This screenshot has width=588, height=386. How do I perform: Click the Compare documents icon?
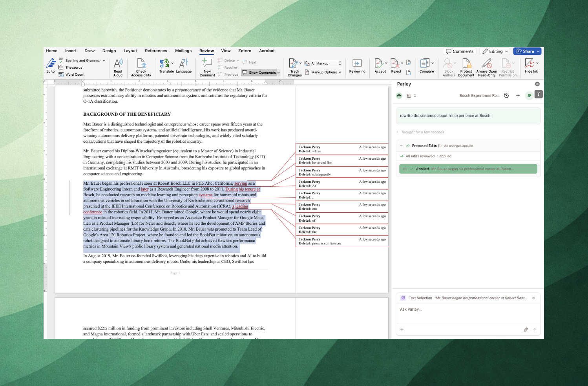pos(425,63)
